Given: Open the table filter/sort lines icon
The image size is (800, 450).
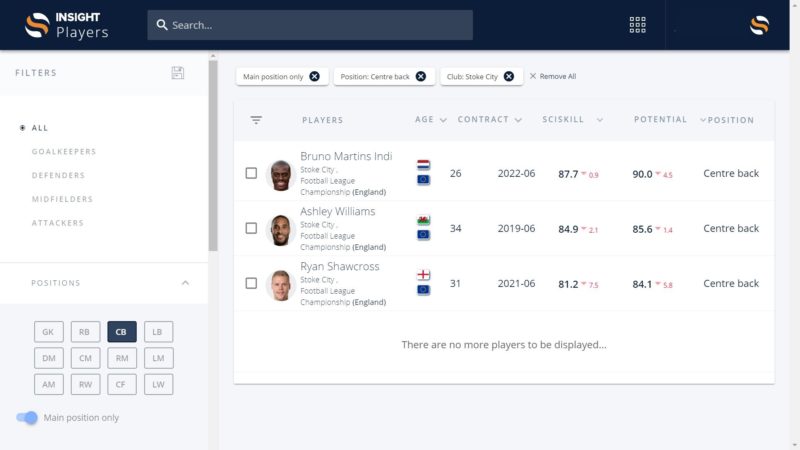Looking at the screenshot, I should 256,120.
